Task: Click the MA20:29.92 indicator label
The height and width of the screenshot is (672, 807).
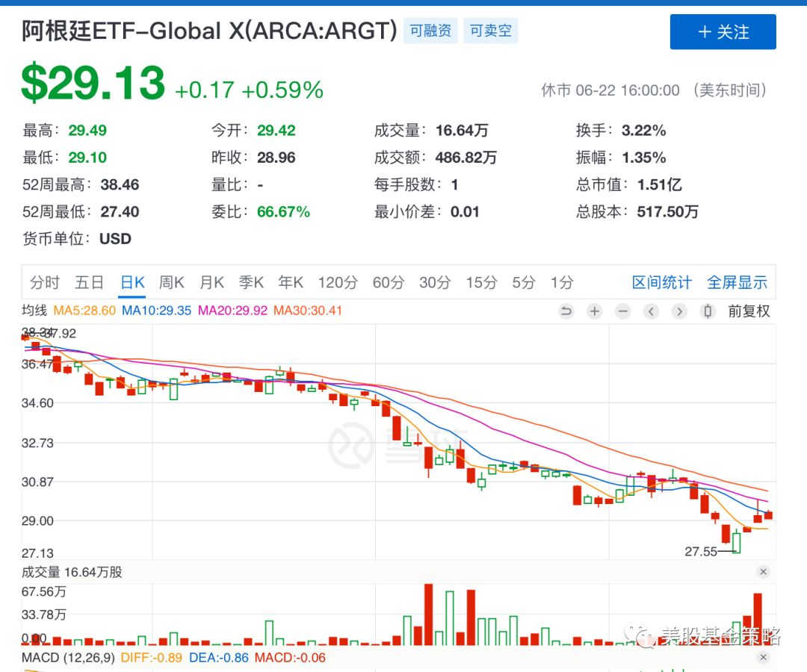Action: click(232, 311)
